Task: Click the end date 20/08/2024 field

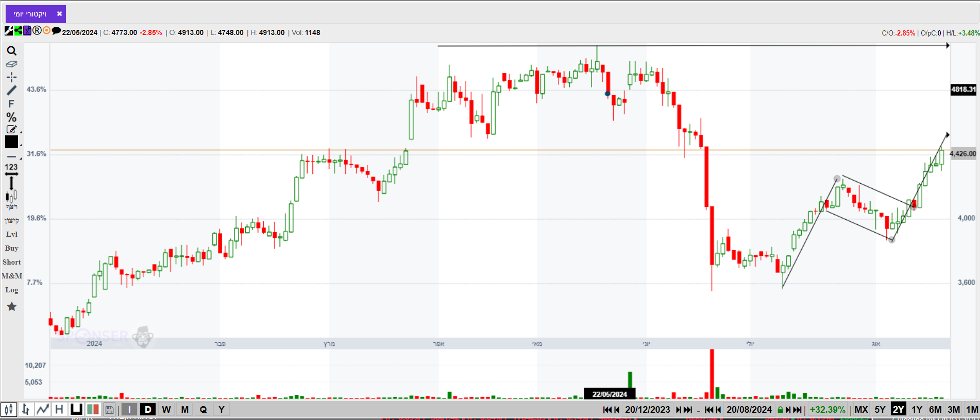Action: point(749,410)
